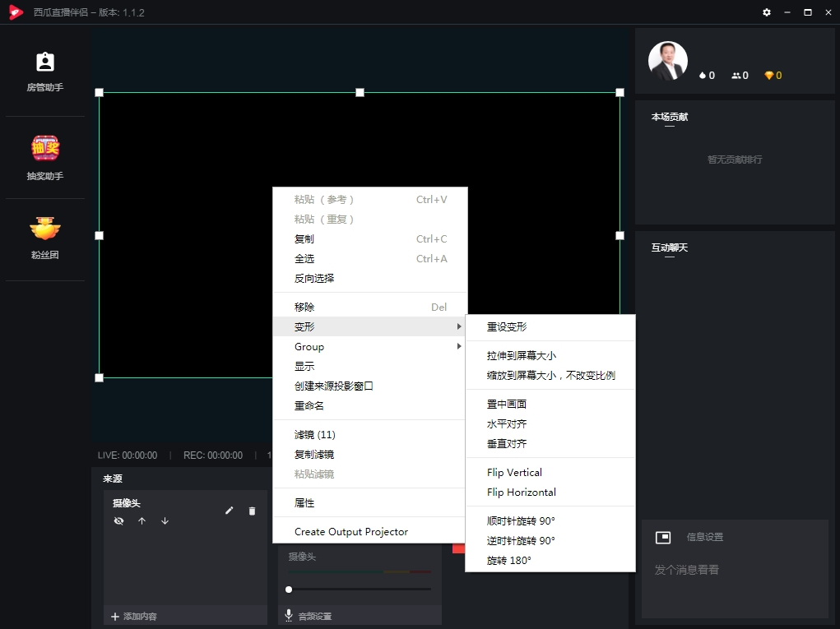Toggle visibility of the 摄像头 source

click(118, 520)
